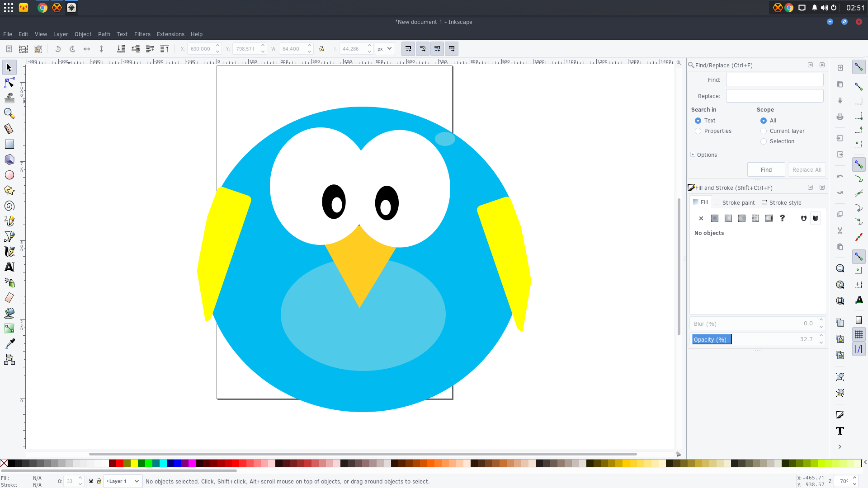Select the Rectangle tool
Screen dimensions: 868x488
pos(9,144)
